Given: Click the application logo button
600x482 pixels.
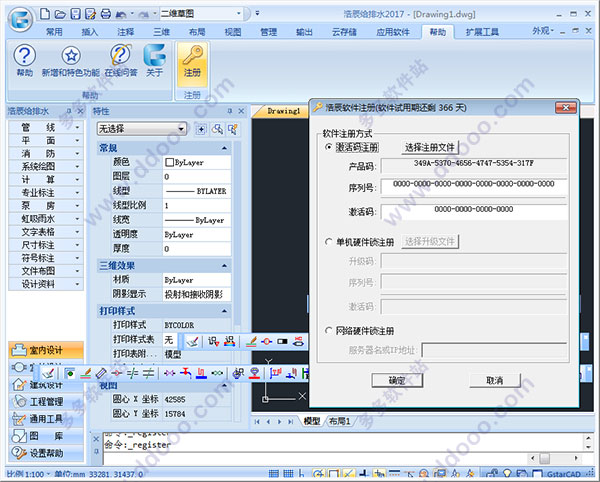Looking at the screenshot, I should 21,18.
